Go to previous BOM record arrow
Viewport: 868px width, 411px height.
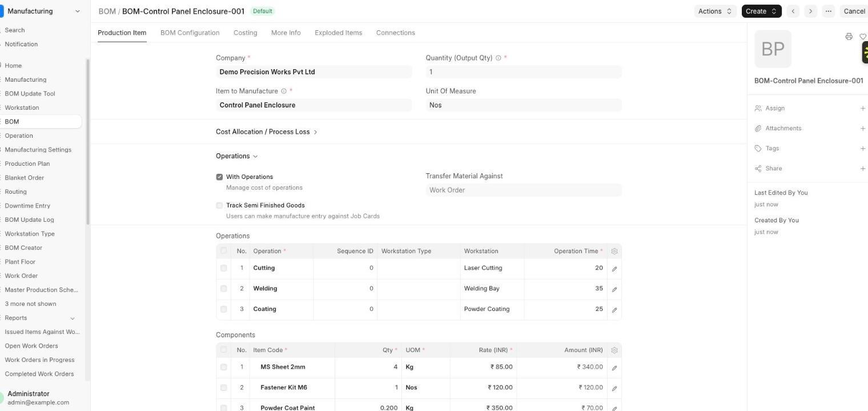(793, 11)
